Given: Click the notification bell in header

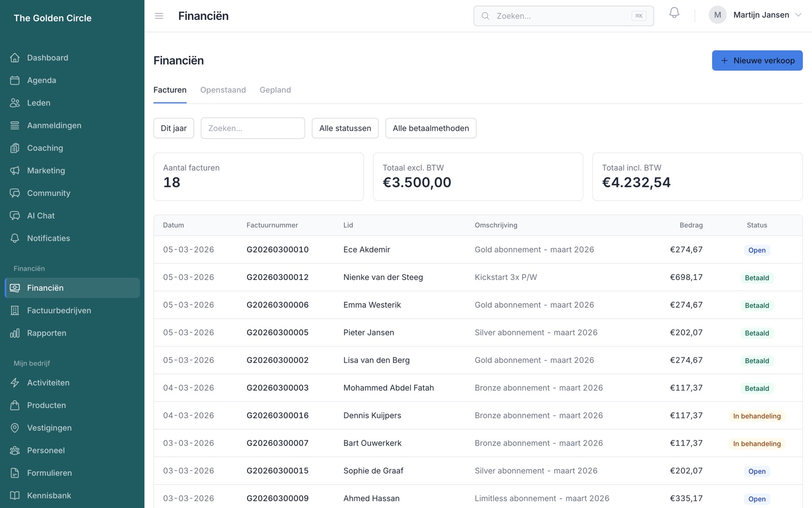Looking at the screenshot, I should coord(674,13).
